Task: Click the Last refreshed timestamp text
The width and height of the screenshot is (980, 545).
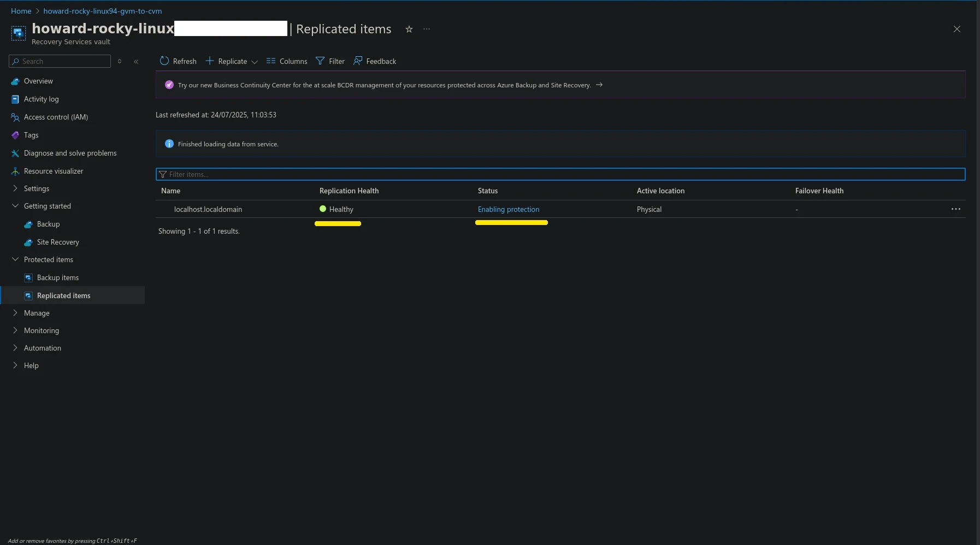Action: 216,115
